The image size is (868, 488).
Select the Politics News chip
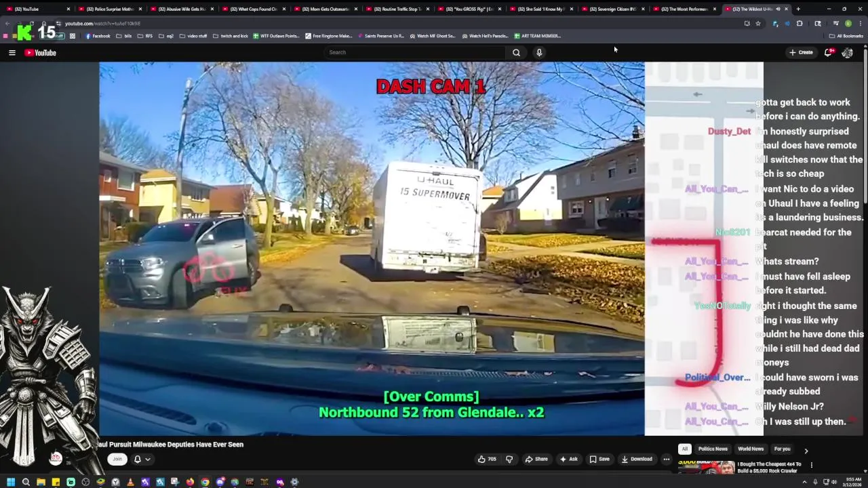click(x=713, y=449)
